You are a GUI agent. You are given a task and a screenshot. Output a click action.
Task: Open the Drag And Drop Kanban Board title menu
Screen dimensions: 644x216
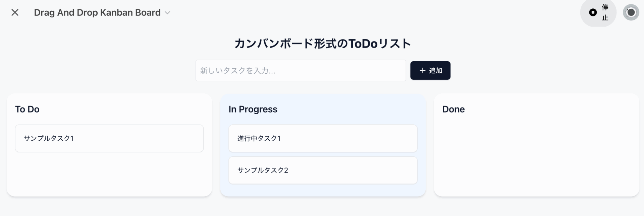[x=97, y=13]
